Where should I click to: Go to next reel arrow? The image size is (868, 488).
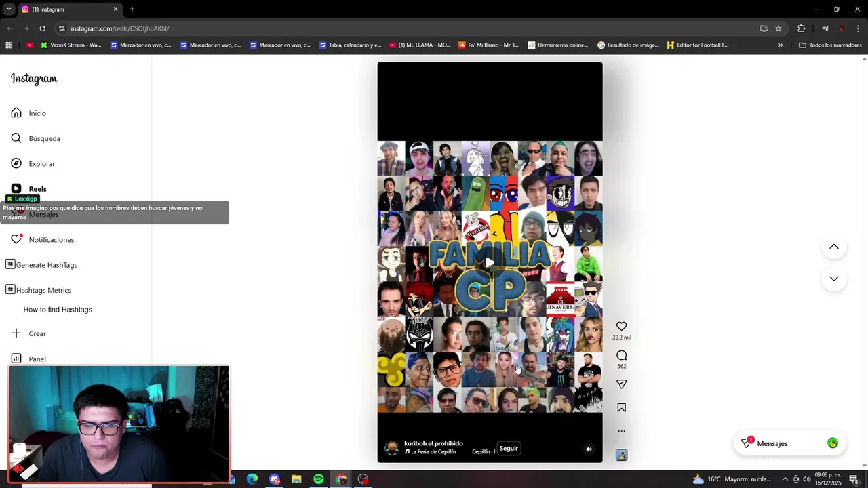[834, 279]
